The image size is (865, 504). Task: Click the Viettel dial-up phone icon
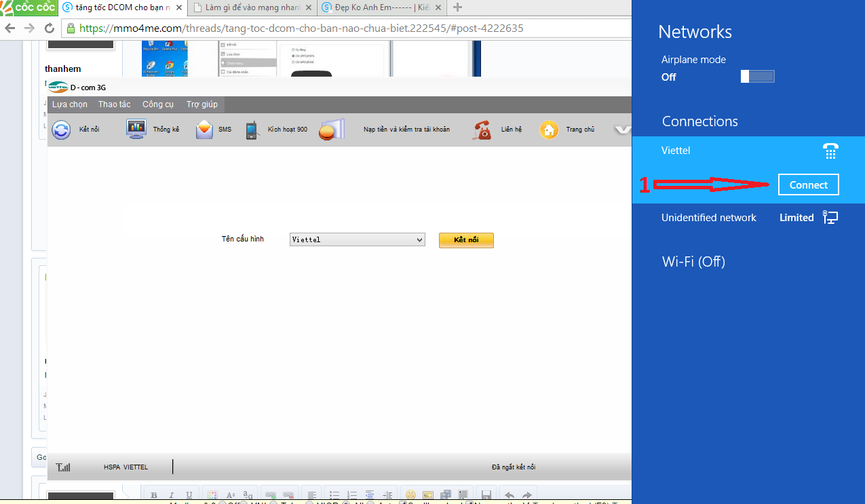click(x=831, y=151)
